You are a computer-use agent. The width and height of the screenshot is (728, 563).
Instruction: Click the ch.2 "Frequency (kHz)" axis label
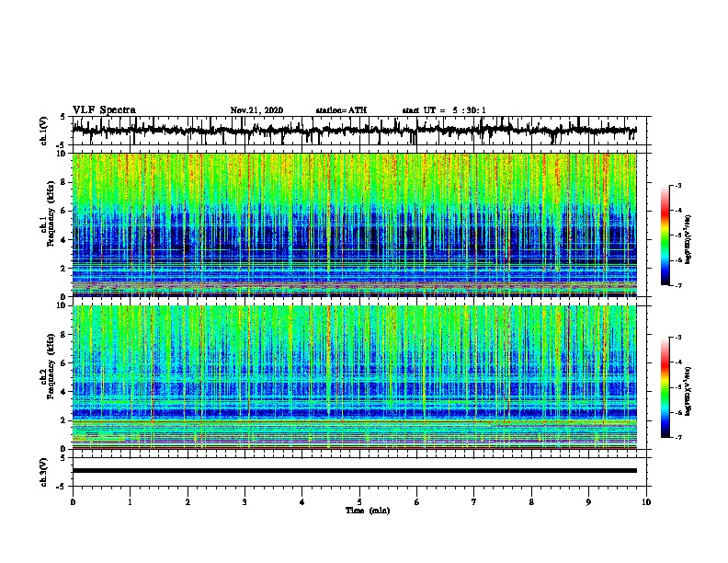(51, 366)
